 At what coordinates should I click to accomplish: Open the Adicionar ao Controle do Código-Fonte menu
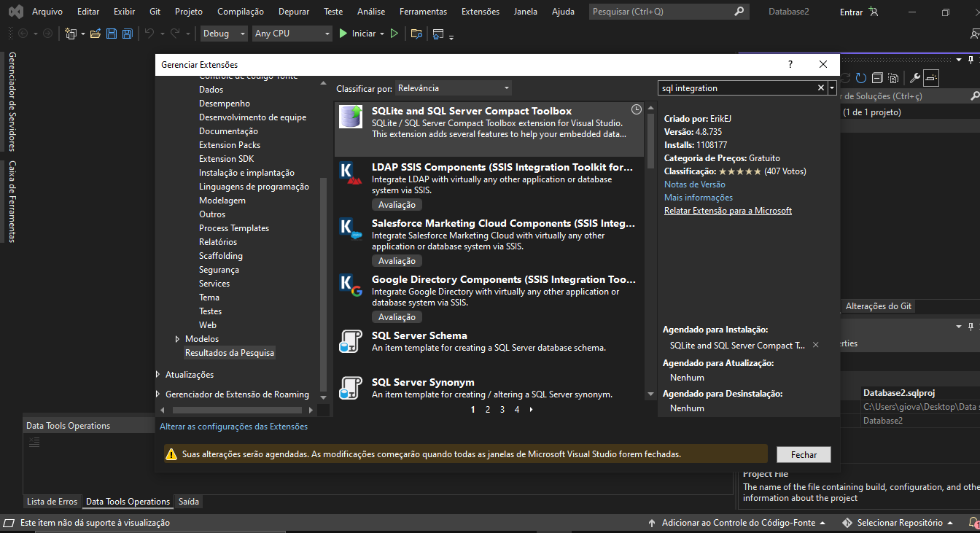point(736,523)
